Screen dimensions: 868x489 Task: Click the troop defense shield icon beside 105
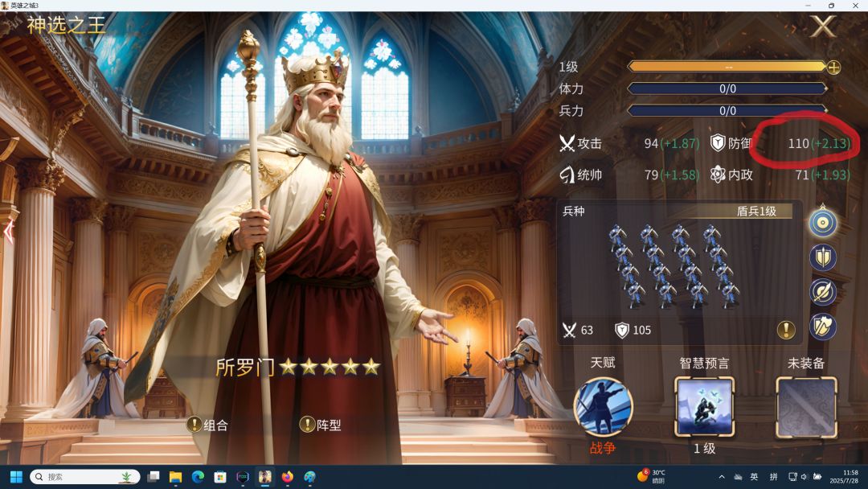coord(622,331)
